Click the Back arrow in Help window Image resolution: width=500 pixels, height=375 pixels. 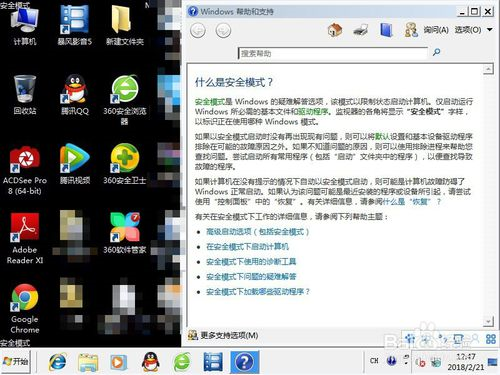(198, 31)
